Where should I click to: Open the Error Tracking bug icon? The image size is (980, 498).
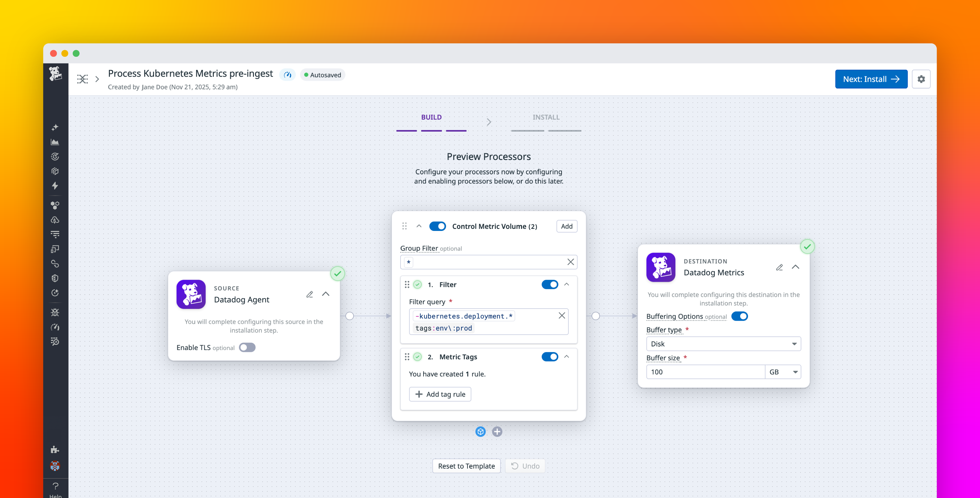55,312
